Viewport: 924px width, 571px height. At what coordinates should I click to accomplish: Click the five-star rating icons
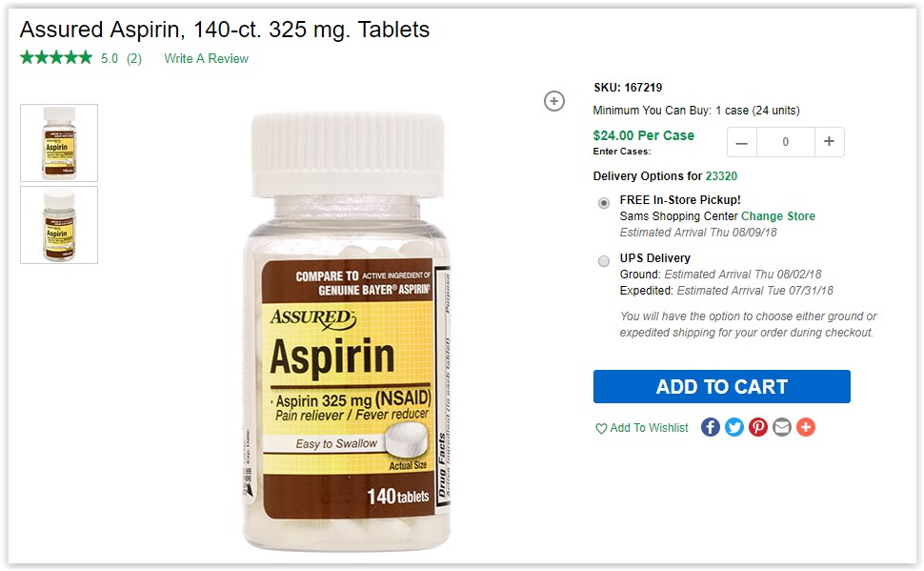click(56, 58)
